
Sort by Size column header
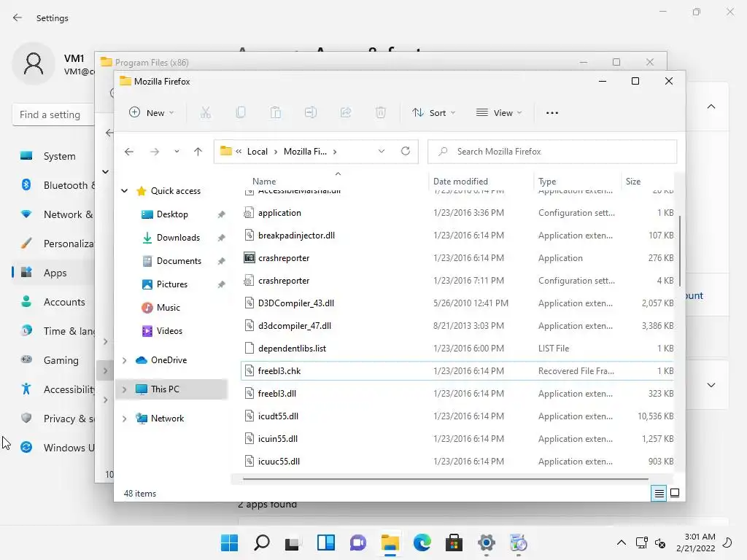coord(632,182)
